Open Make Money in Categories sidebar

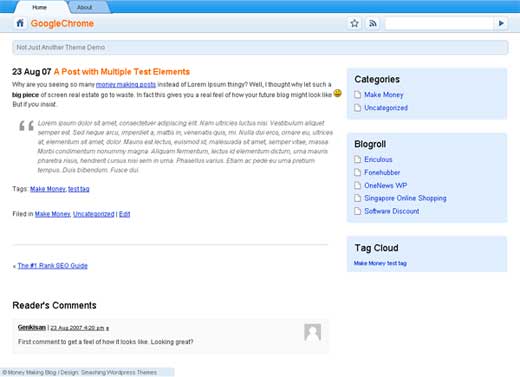click(384, 95)
